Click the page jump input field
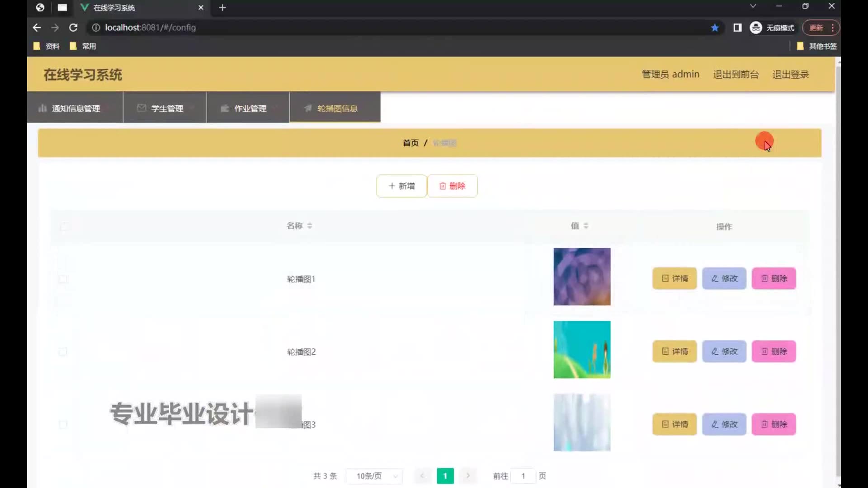Viewport: 868px width, 488px height. pyautogui.click(x=523, y=476)
